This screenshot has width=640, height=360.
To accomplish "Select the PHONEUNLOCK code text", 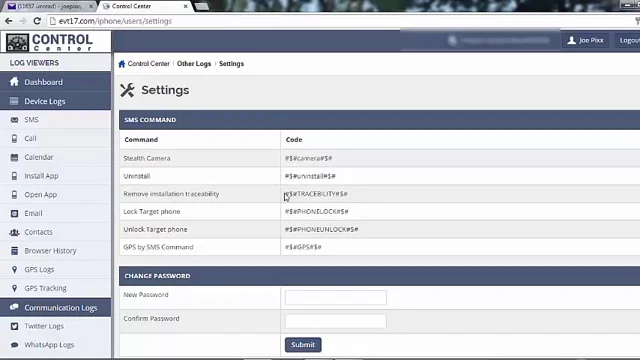I will 321,229.
